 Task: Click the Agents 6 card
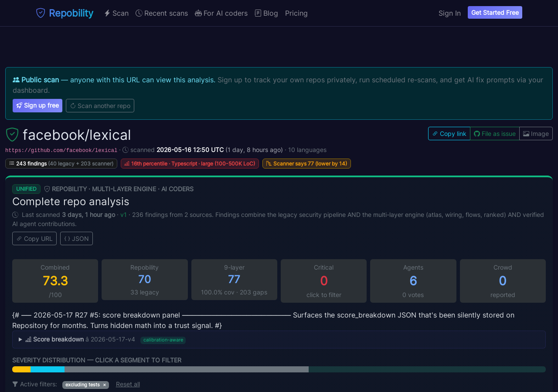coord(413,281)
